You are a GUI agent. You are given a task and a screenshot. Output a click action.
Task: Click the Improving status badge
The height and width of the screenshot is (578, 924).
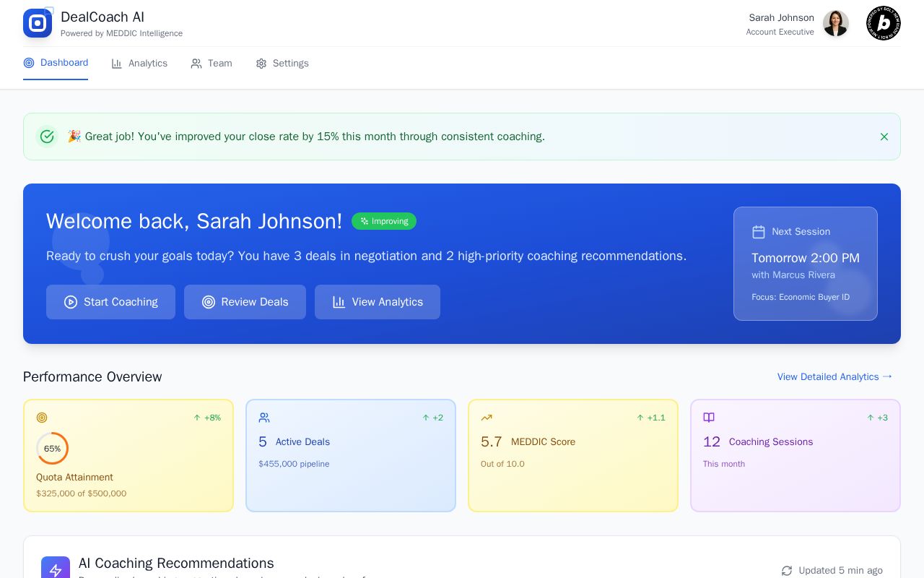[384, 221]
